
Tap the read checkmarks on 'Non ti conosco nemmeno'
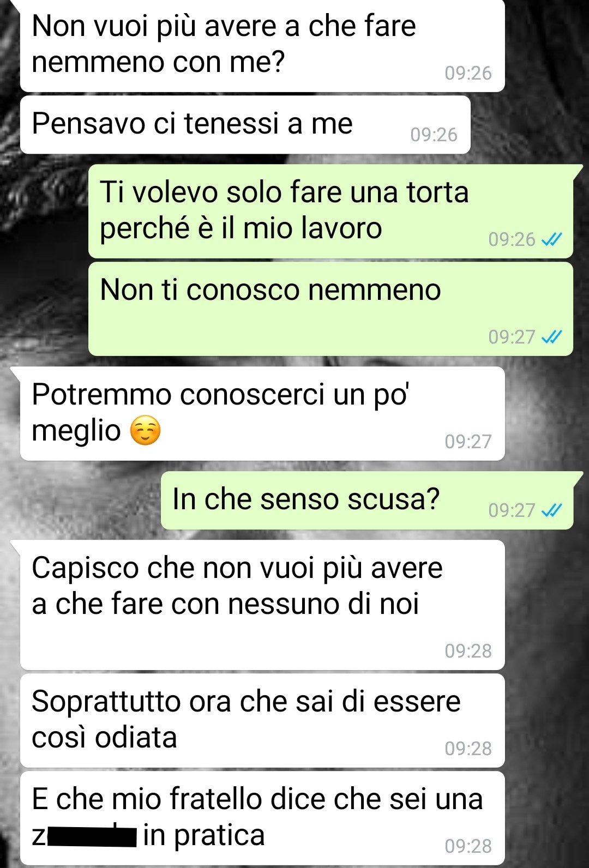(551, 337)
